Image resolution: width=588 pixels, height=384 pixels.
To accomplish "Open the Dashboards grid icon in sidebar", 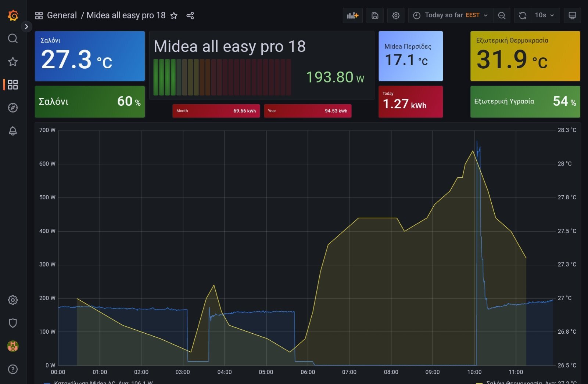I will [13, 85].
